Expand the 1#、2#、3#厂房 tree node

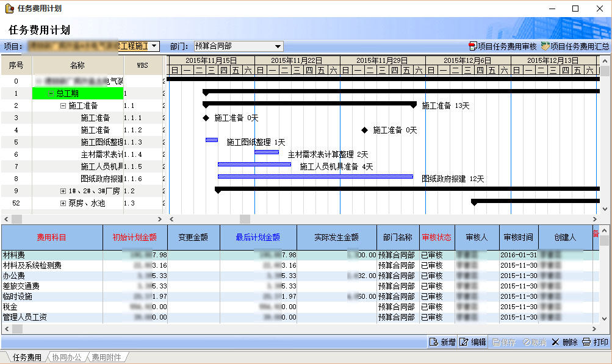tap(63, 191)
